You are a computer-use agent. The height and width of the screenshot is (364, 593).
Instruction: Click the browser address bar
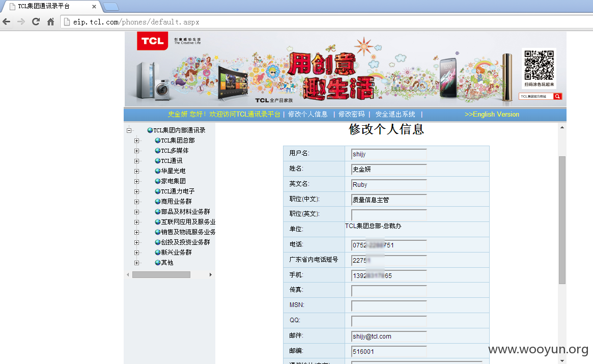[325, 22]
